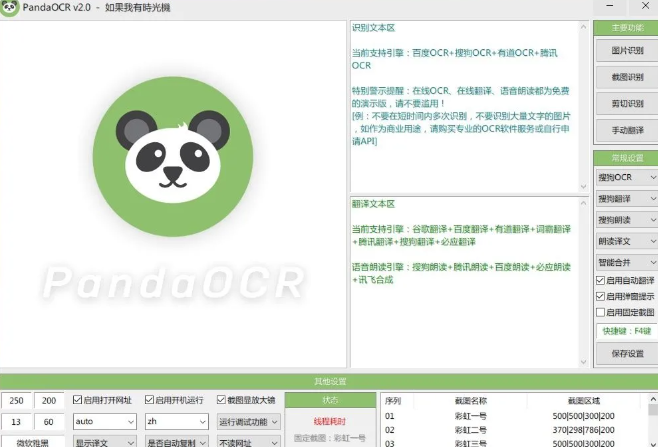
Task: Close the PandaOCR window
Action: [x=645, y=6]
